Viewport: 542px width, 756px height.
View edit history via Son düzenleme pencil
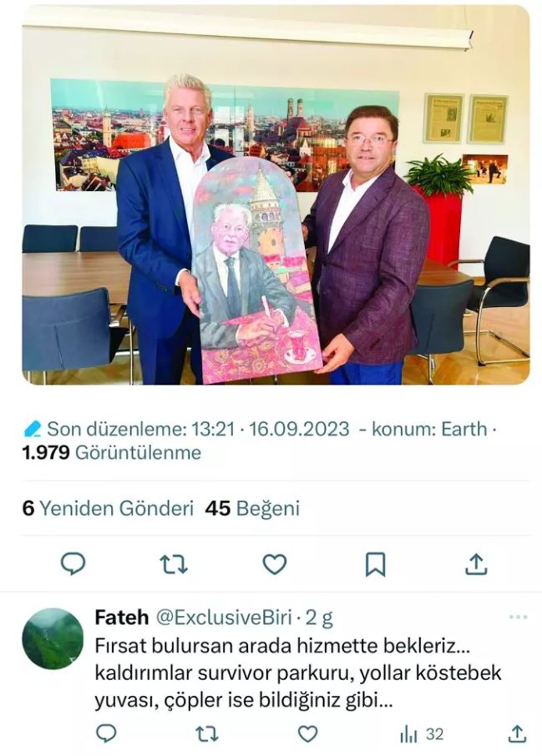(x=33, y=428)
